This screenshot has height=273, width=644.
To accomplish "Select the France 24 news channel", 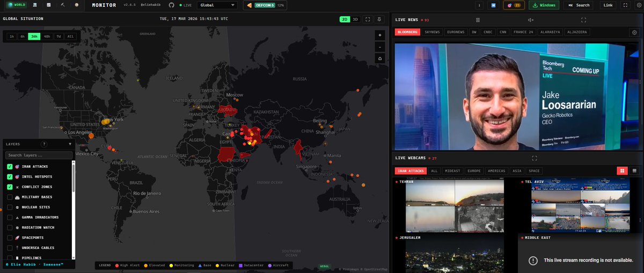I will (x=523, y=32).
